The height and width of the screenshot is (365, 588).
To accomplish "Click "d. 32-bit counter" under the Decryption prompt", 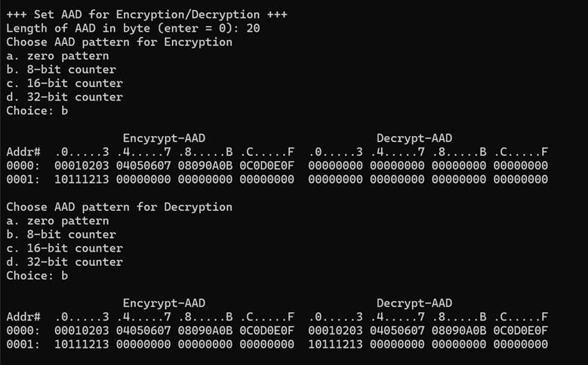I will point(64,261).
